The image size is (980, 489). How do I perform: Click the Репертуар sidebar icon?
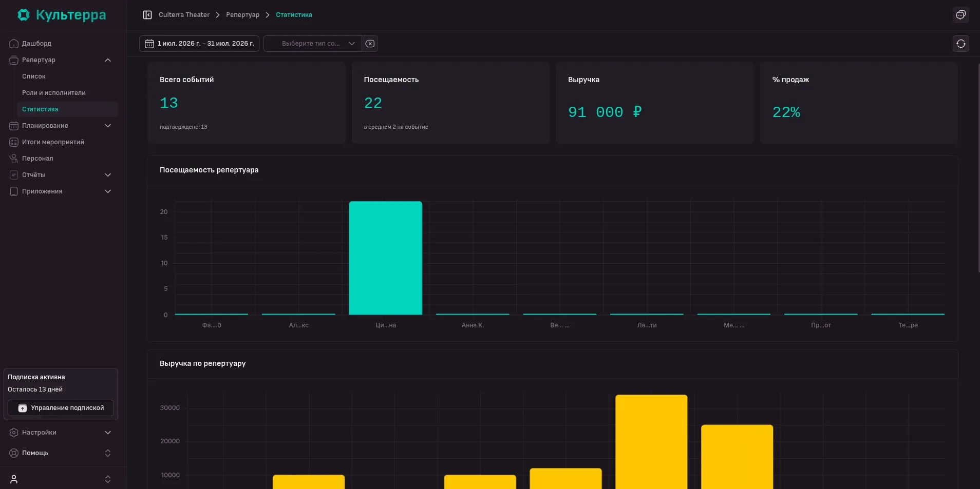14,60
